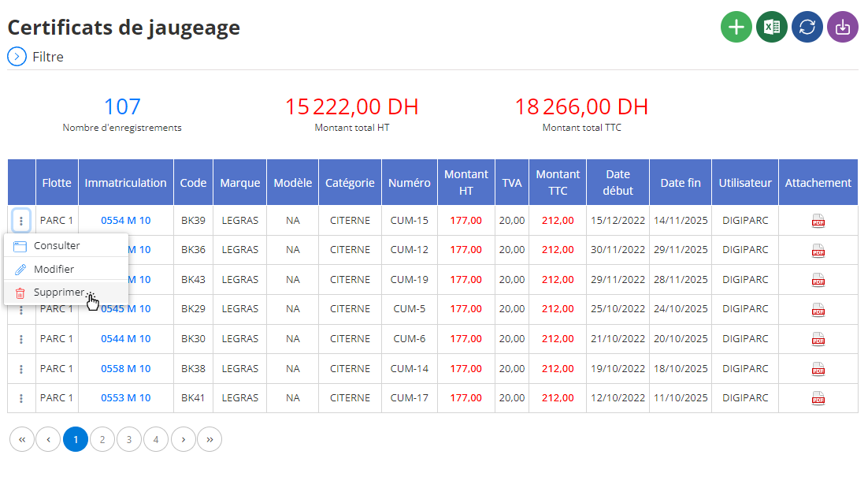Image resolution: width=868 pixels, height=477 pixels.
Task: Go to page 2
Action: (102, 439)
